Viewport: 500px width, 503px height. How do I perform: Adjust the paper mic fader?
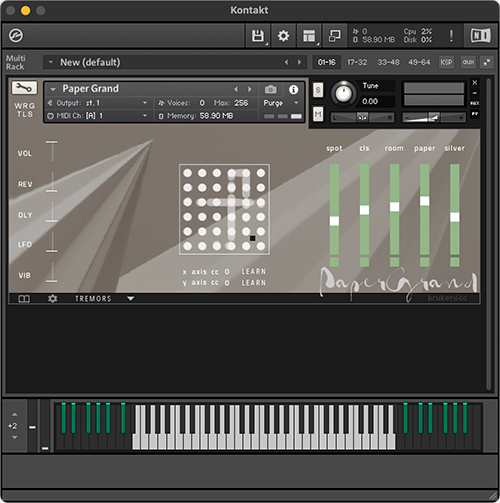pyautogui.click(x=425, y=201)
